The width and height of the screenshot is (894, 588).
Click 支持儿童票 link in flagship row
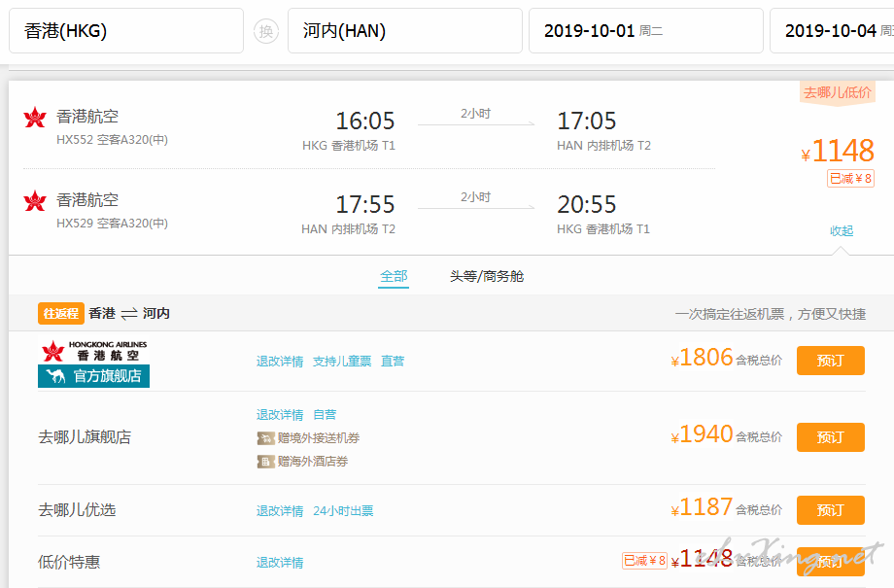pos(341,361)
